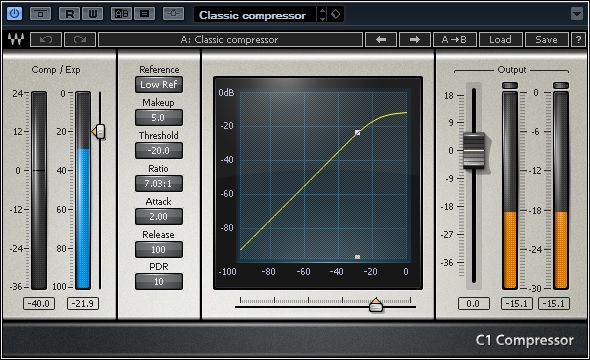
Task: Click the blue gain reduction meter
Action: click(83, 190)
